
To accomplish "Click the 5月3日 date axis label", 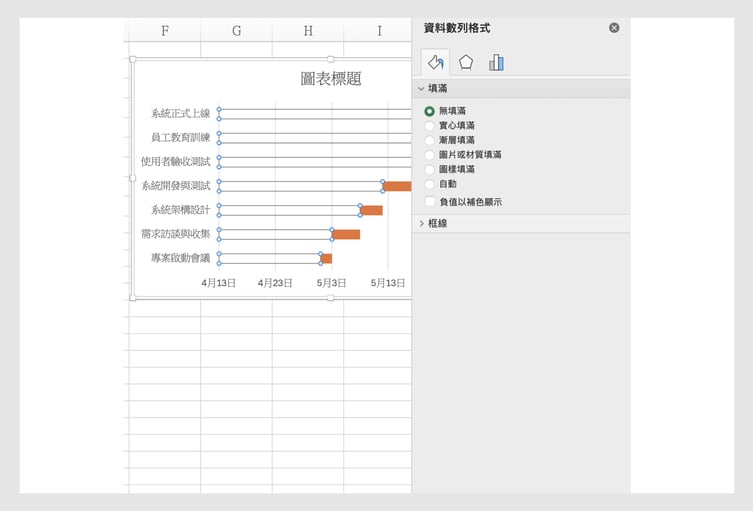I will 331,283.
